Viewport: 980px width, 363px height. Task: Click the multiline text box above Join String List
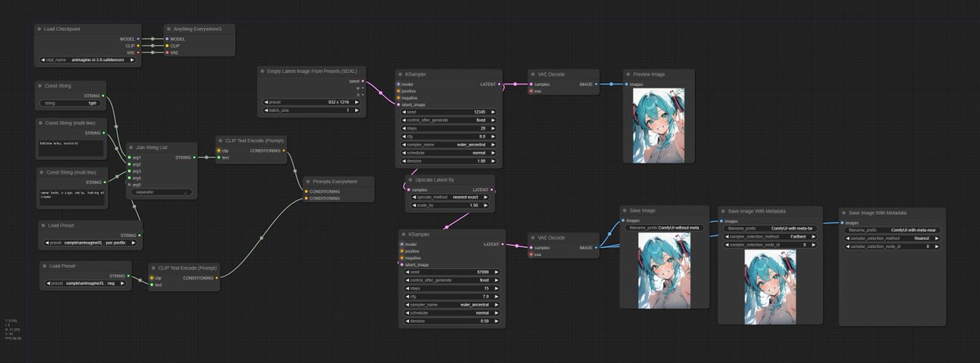pos(72,148)
